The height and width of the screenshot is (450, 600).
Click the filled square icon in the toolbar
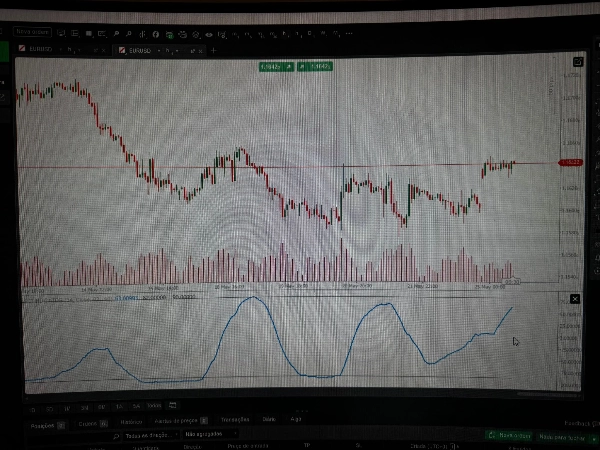coord(89,34)
